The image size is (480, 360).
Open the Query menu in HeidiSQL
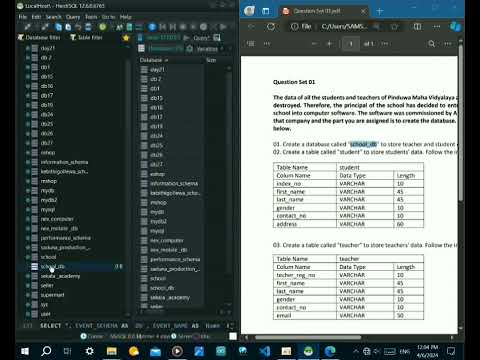pyautogui.click(x=73, y=17)
